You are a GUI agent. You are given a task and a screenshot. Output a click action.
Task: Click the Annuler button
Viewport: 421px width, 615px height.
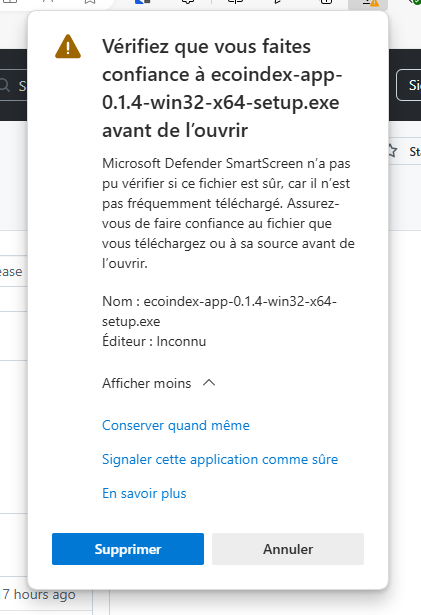point(288,549)
